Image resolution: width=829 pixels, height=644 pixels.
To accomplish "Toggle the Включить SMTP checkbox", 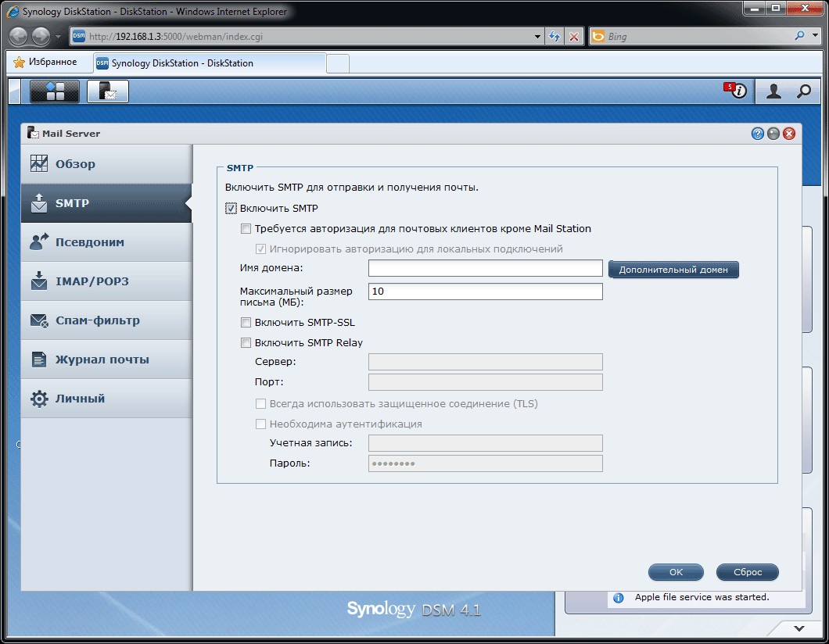I will [231, 208].
